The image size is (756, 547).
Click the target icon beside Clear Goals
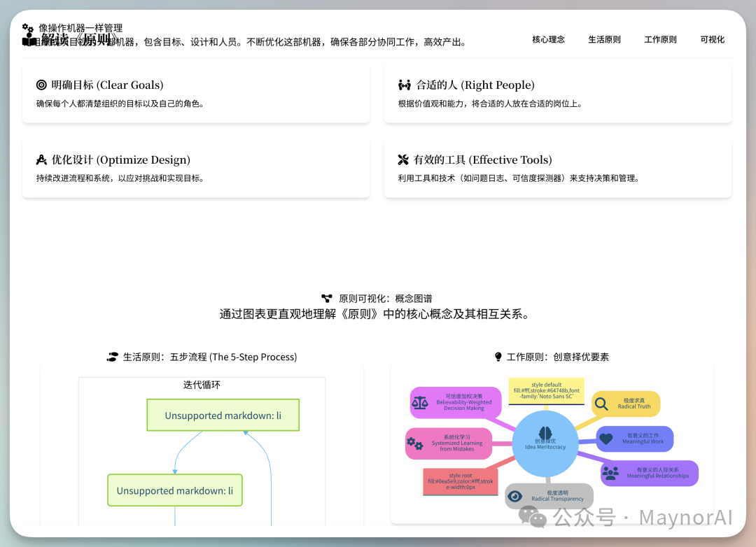[41, 85]
